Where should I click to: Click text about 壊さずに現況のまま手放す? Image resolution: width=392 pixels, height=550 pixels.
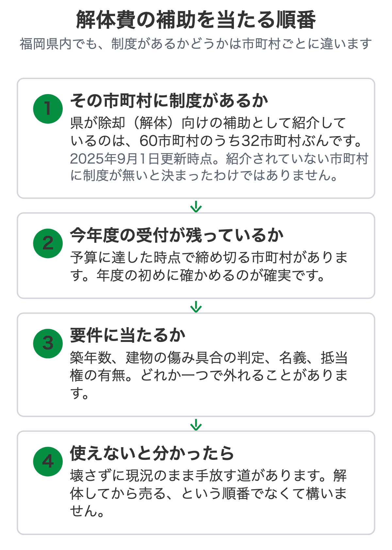click(x=208, y=493)
